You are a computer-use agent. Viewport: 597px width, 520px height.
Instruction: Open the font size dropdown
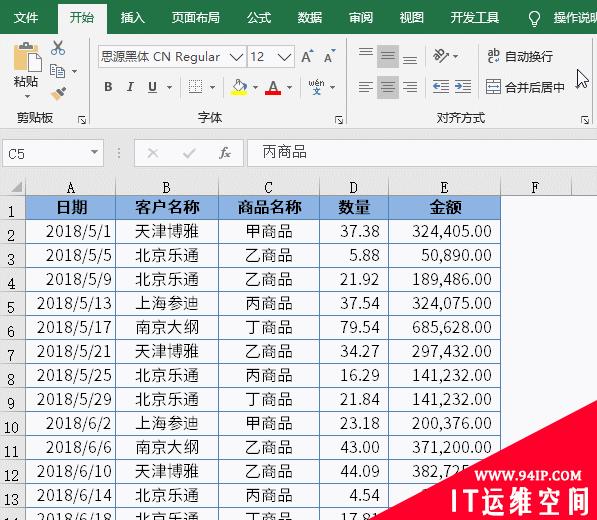click(x=284, y=57)
